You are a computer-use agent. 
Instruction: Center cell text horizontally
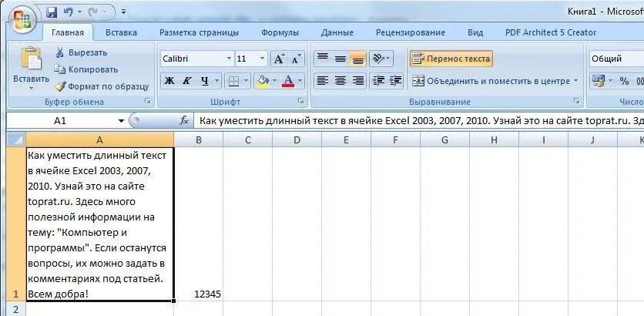click(x=340, y=81)
